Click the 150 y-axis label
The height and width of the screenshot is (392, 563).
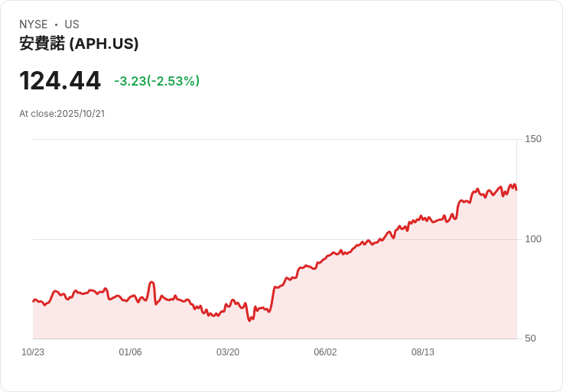click(533, 139)
